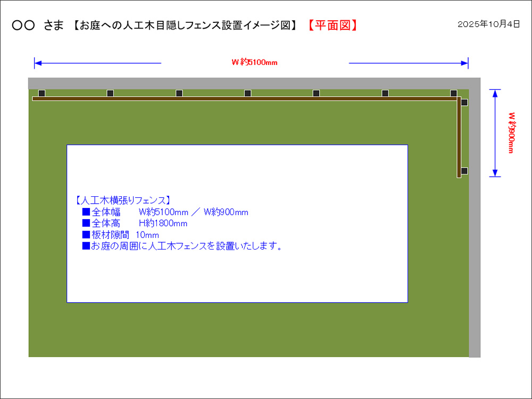Select the ○○ さま customer name text
The image size is (532, 399).
click(38, 26)
